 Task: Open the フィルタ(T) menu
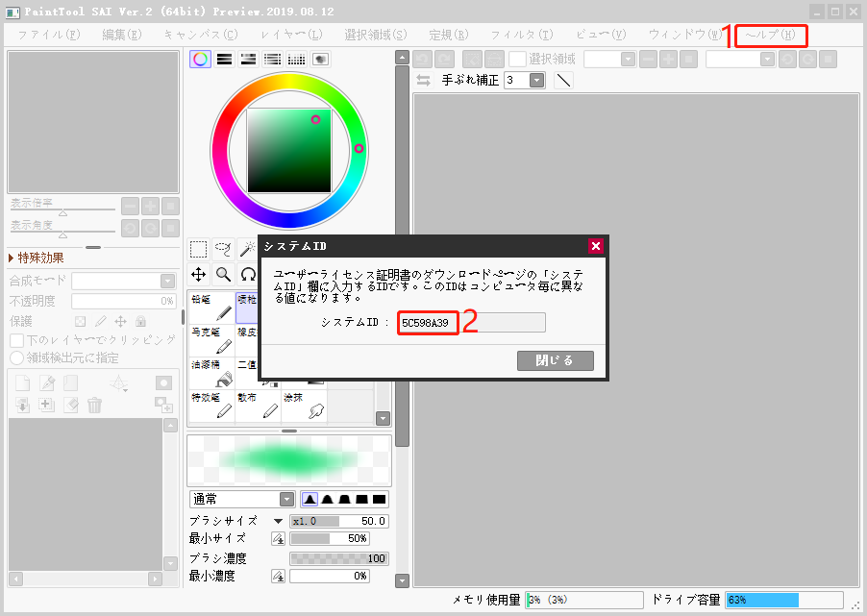tap(522, 35)
